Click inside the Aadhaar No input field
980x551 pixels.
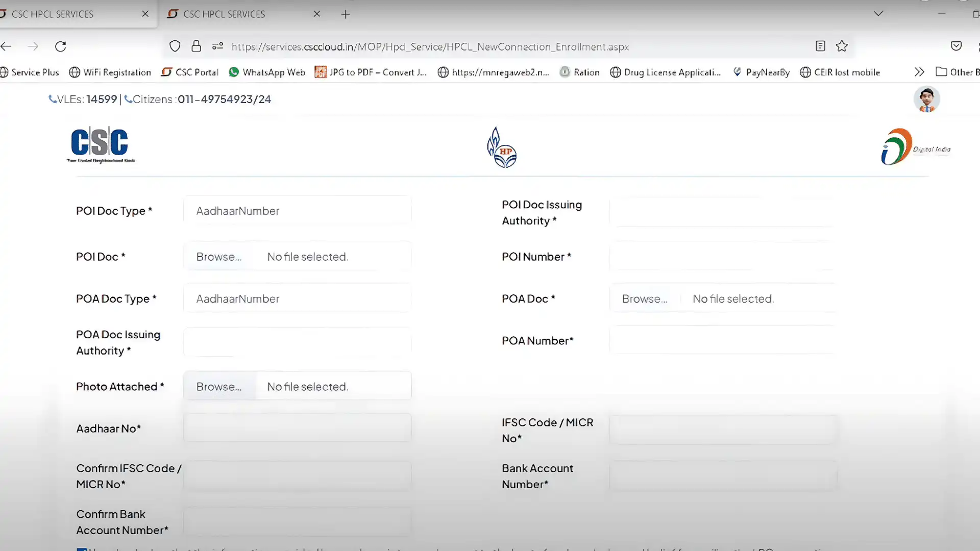298,428
